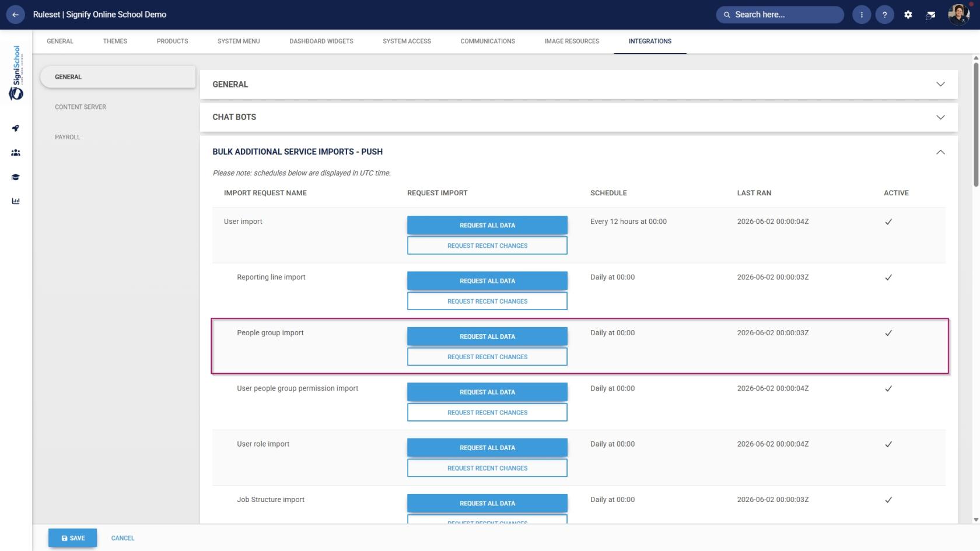The width and height of the screenshot is (980, 551).
Task: Request all data for User people group permission import
Action: [487, 392]
